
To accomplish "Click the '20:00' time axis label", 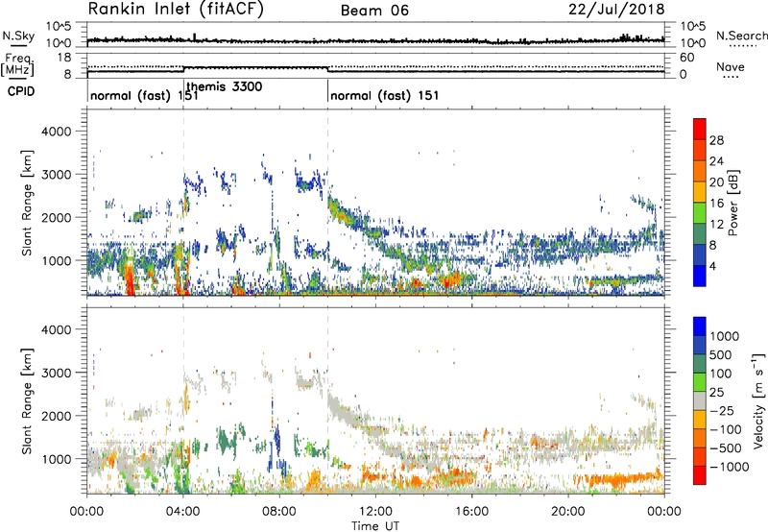I will [568, 512].
